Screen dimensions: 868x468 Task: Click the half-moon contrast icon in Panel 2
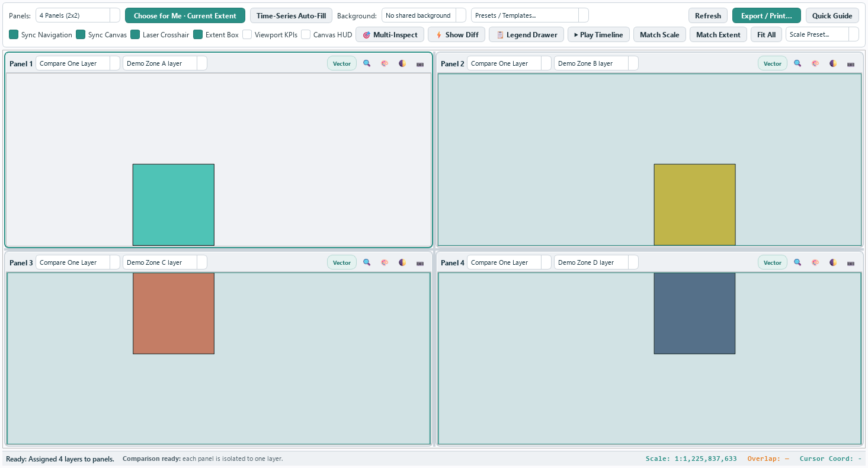point(833,63)
